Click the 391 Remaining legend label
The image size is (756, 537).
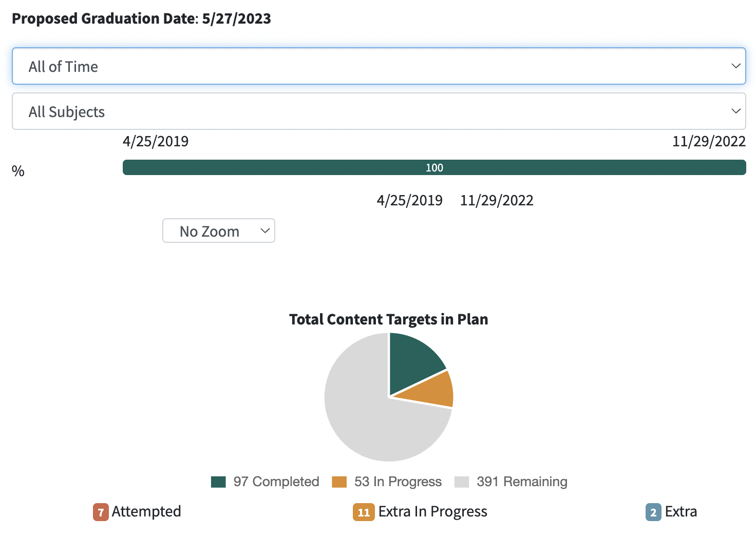[522, 482]
